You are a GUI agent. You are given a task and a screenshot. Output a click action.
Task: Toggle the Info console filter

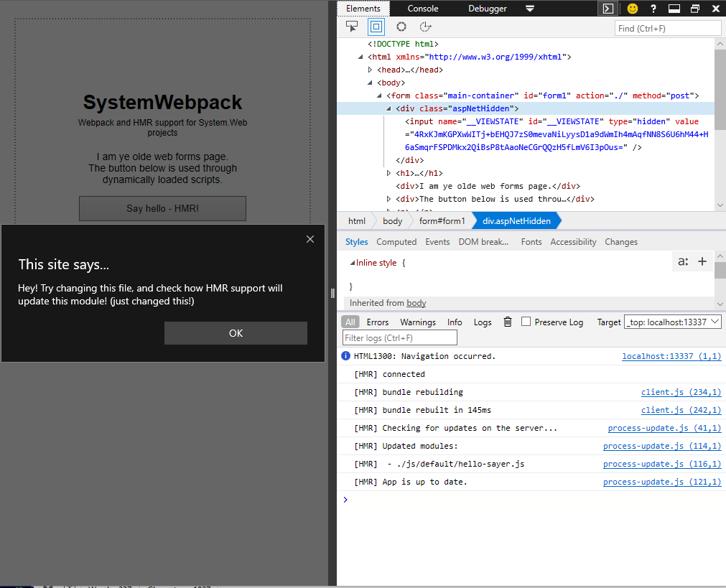pyautogui.click(x=455, y=322)
